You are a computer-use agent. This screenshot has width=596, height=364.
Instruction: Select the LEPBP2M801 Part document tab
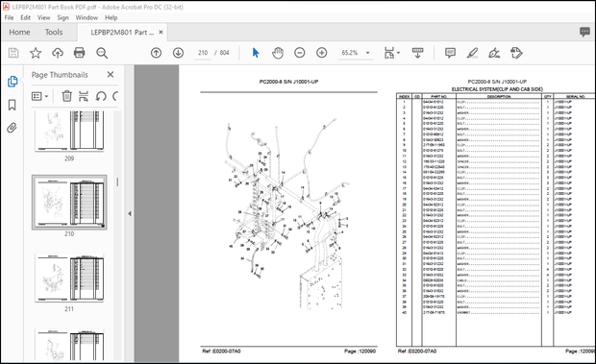click(122, 33)
